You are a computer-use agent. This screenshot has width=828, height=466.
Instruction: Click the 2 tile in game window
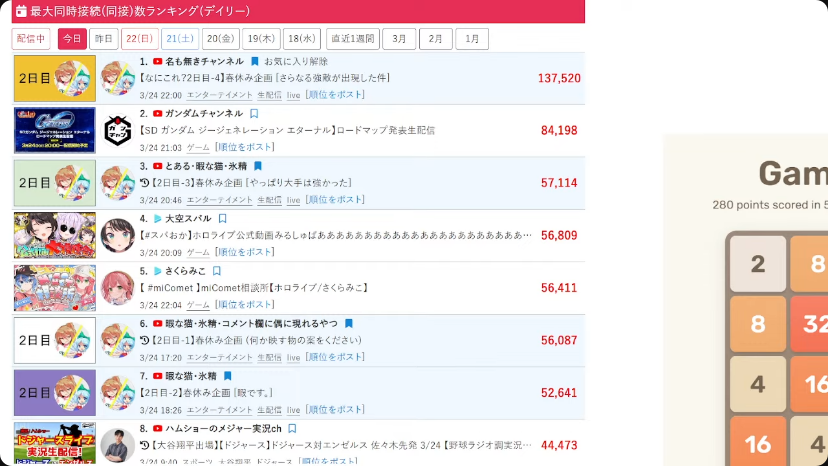758,264
